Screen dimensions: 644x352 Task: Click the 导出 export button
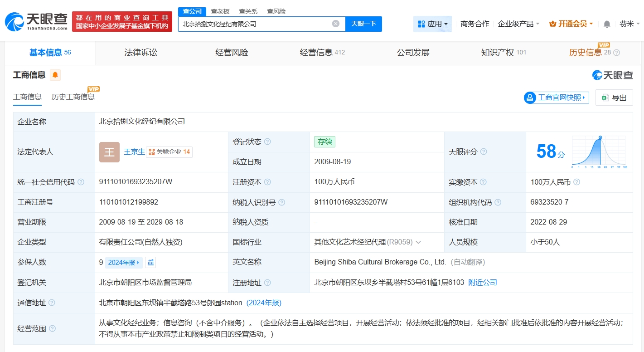[x=614, y=98]
